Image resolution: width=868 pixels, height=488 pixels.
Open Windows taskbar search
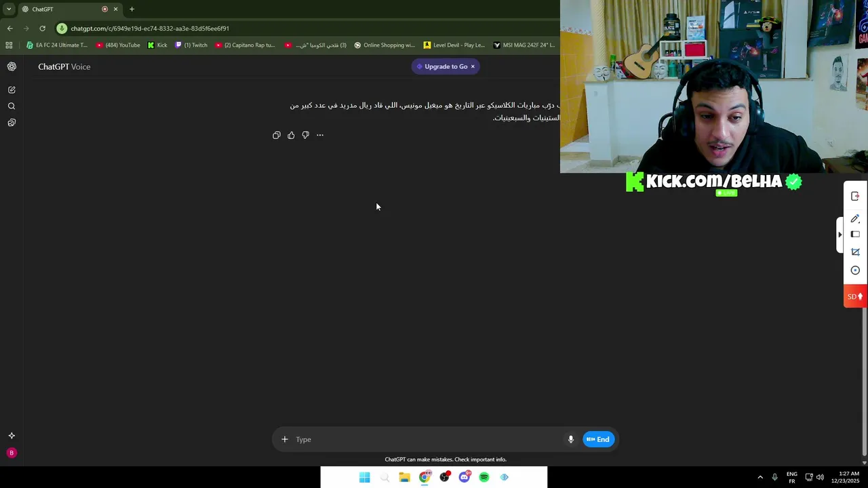(x=384, y=477)
